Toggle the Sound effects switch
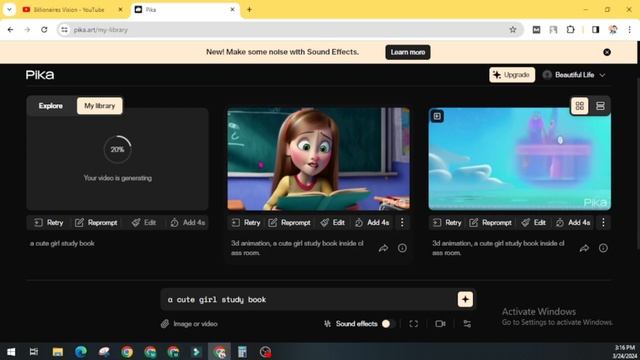The width and height of the screenshot is (640, 360). (388, 324)
